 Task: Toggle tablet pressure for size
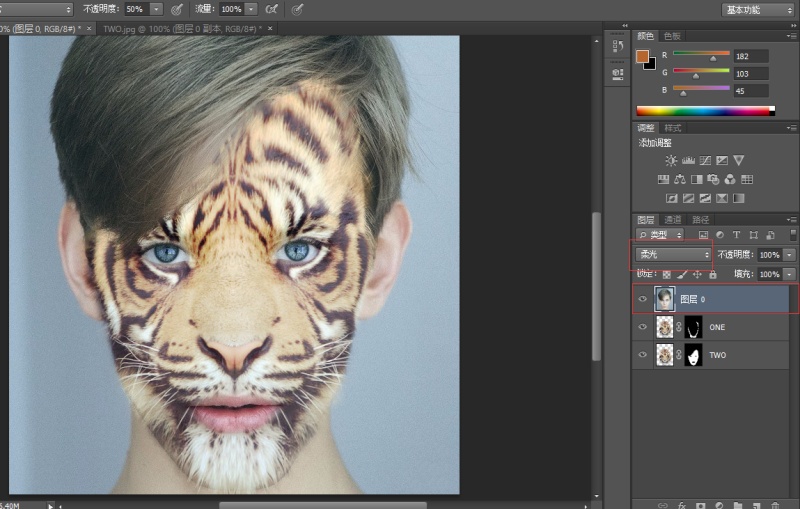297,9
